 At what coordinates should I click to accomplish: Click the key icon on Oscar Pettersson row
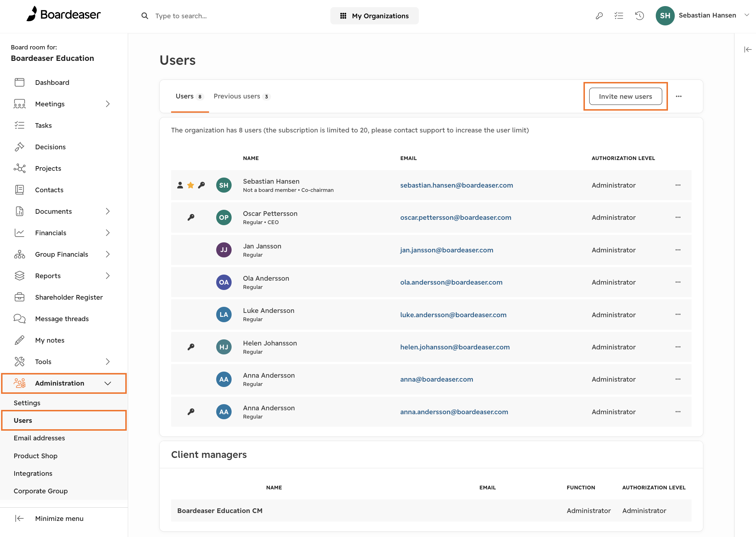click(x=191, y=217)
